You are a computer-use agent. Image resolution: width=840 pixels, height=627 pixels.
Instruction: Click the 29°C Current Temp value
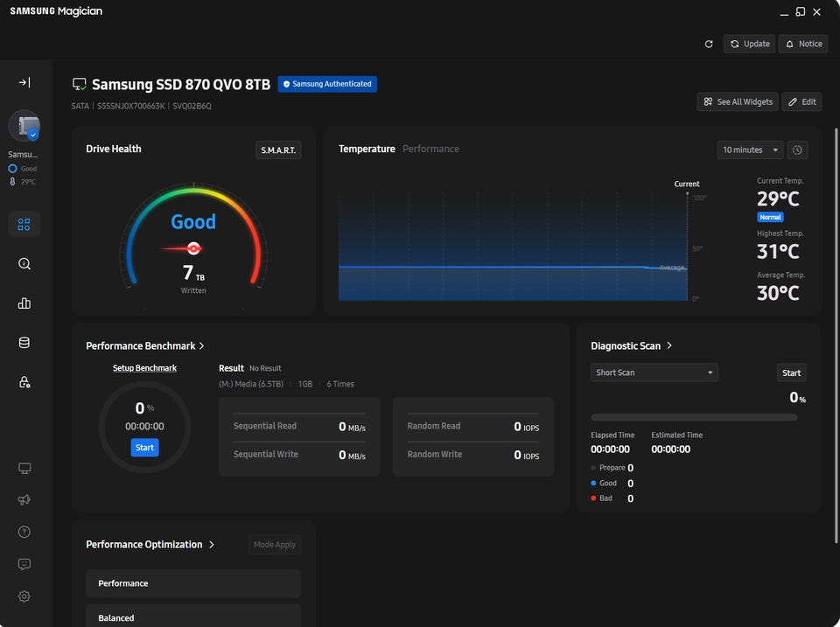(x=778, y=199)
